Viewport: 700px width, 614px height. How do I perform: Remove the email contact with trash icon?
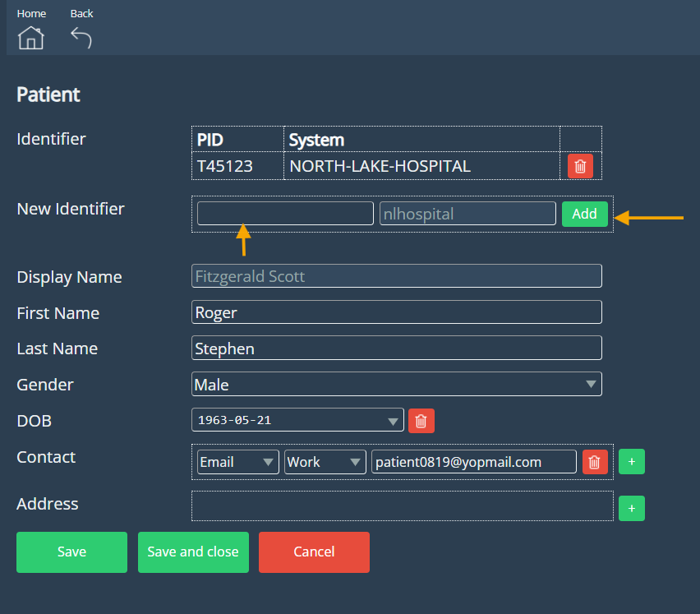pyautogui.click(x=595, y=462)
